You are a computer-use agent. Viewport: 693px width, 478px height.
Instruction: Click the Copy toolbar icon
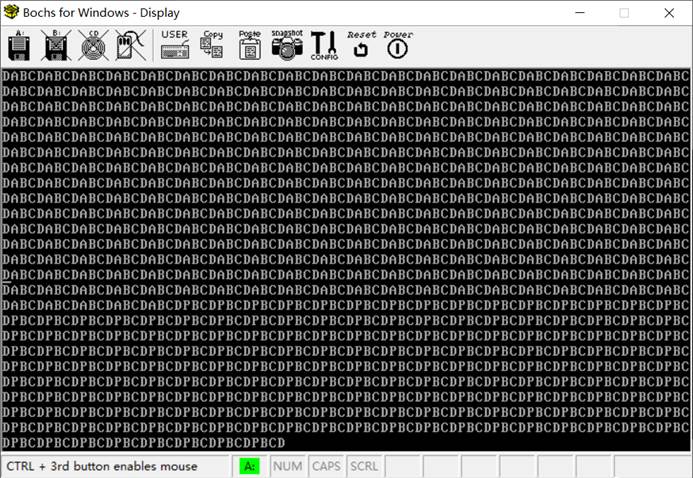point(212,45)
